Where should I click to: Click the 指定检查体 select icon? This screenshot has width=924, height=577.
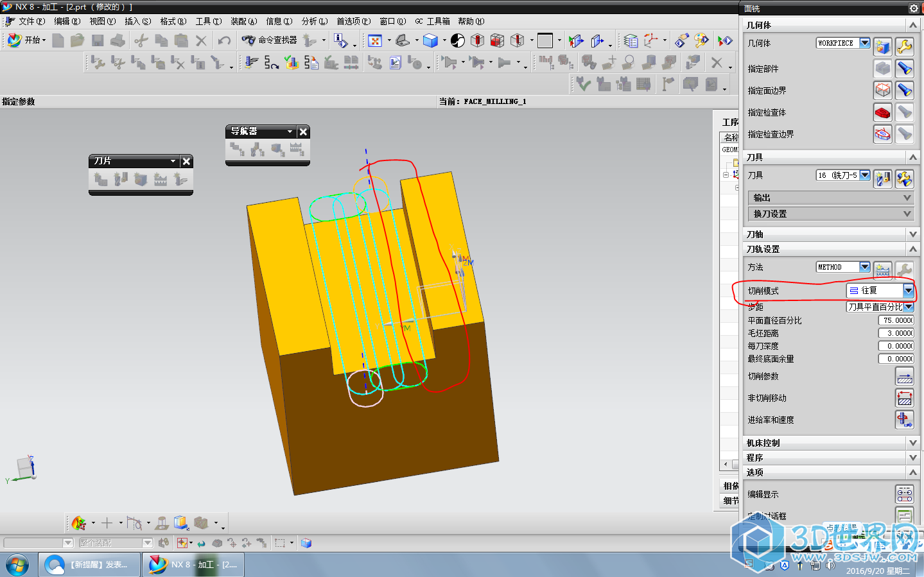click(x=883, y=112)
